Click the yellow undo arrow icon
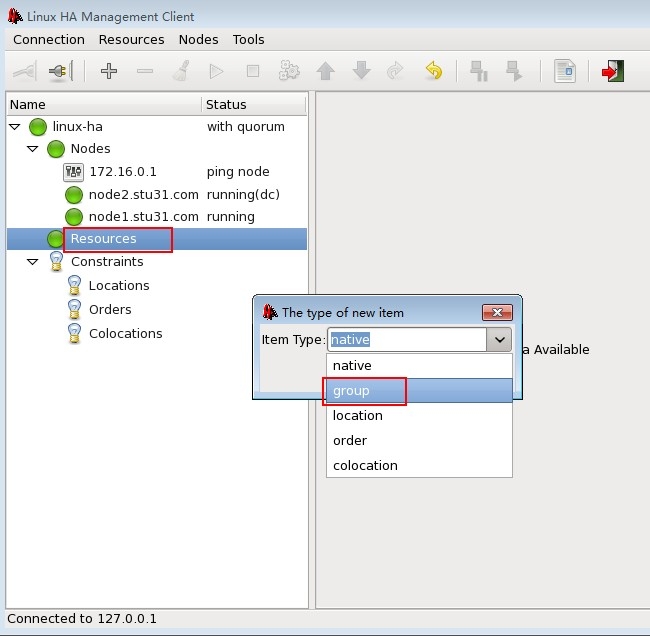 pos(434,70)
